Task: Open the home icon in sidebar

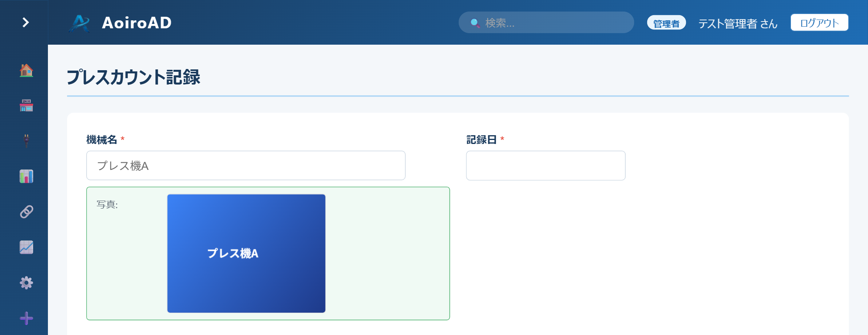Action: click(x=26, y=70)
